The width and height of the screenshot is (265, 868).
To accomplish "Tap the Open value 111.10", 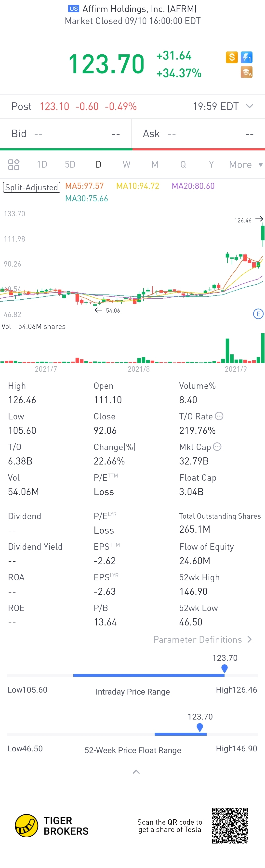I will coord(108,400).
